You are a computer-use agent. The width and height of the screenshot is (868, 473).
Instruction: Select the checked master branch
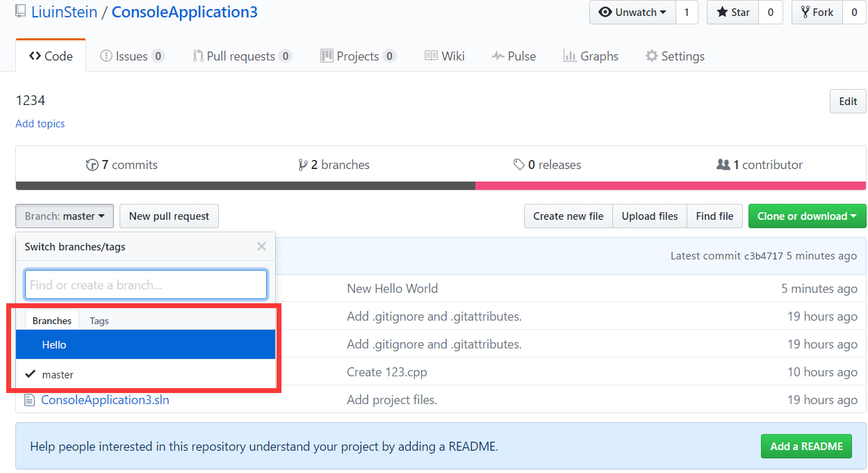pyautogui.click(x=58, y=374)
